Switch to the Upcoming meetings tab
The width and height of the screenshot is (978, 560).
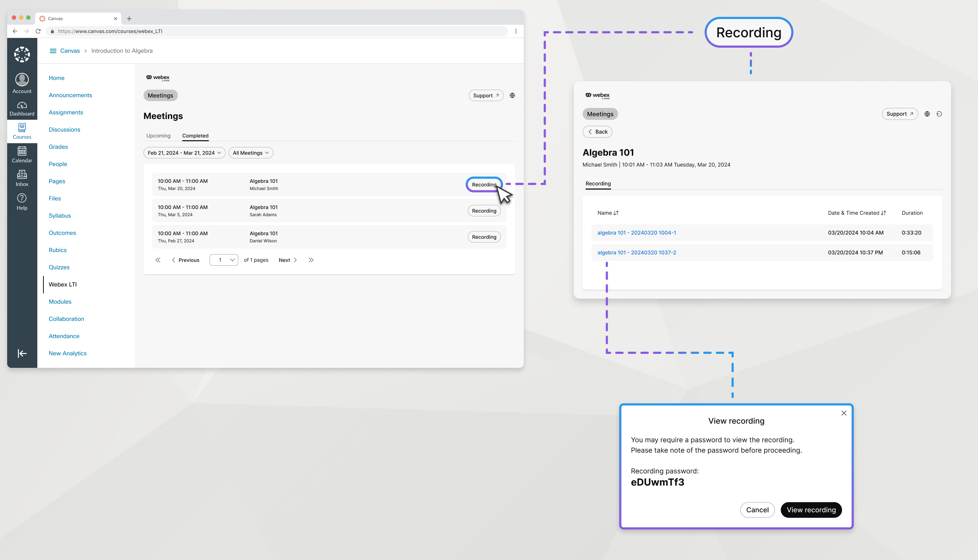159,135
